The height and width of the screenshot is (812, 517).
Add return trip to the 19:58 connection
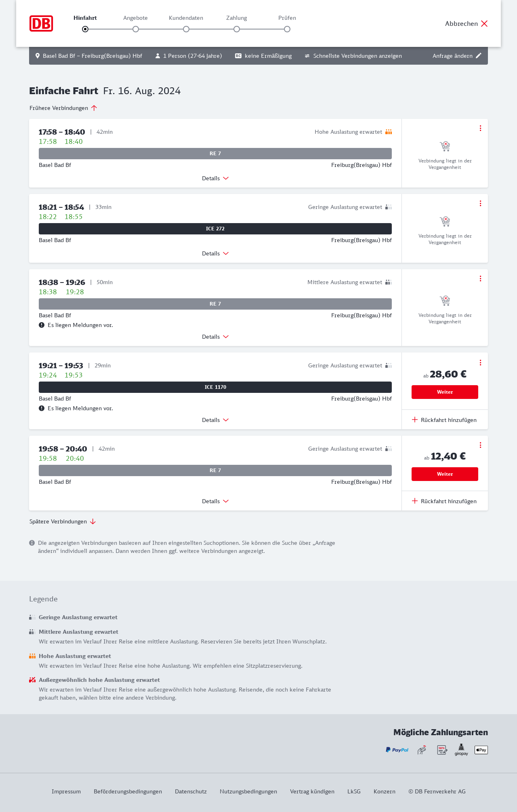(x=444, y=501)
